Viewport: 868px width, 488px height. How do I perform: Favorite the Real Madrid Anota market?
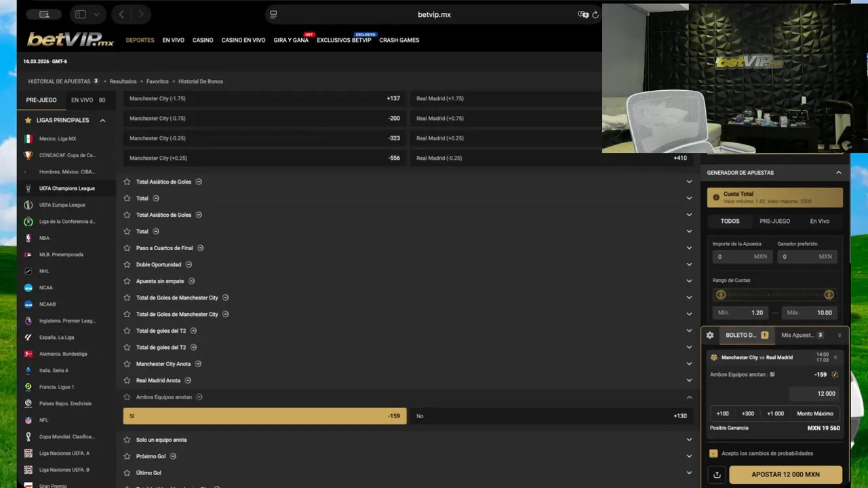coord(127,380)
